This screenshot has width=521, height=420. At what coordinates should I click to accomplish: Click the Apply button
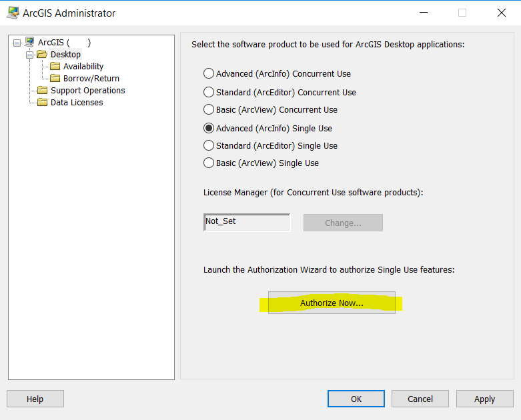click(484, 399)
